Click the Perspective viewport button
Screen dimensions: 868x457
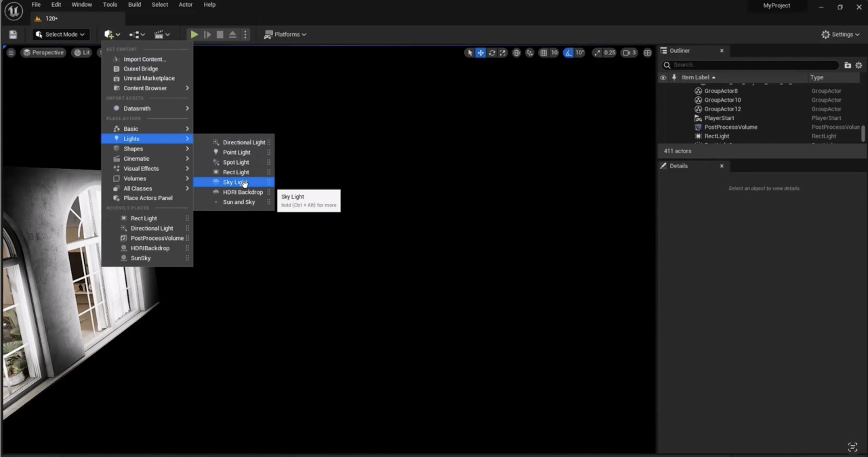point(43,53)
